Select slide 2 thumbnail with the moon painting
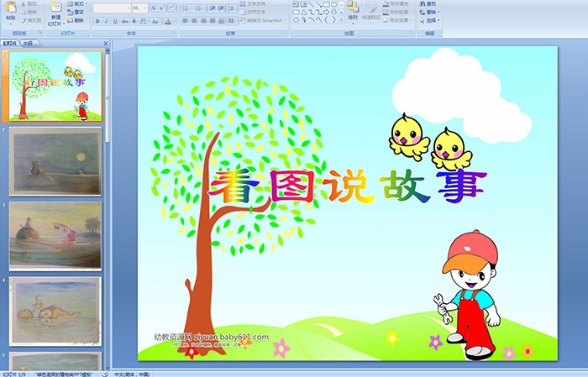 tap(55, 161)
